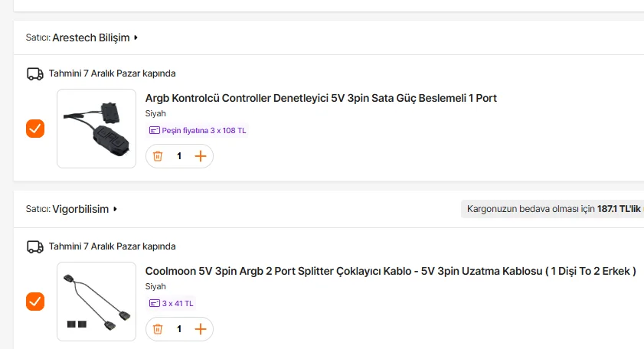The height and width of the screenshot is (349, 644).
Task: Click the free shipping 187.1 TL notice
Action: [x=551, y=209]
